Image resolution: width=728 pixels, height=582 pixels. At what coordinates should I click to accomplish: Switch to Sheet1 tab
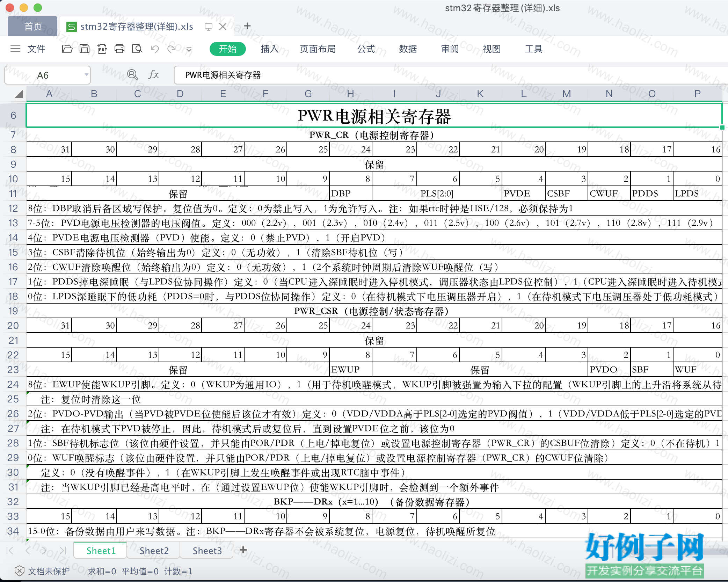point(101,551)
